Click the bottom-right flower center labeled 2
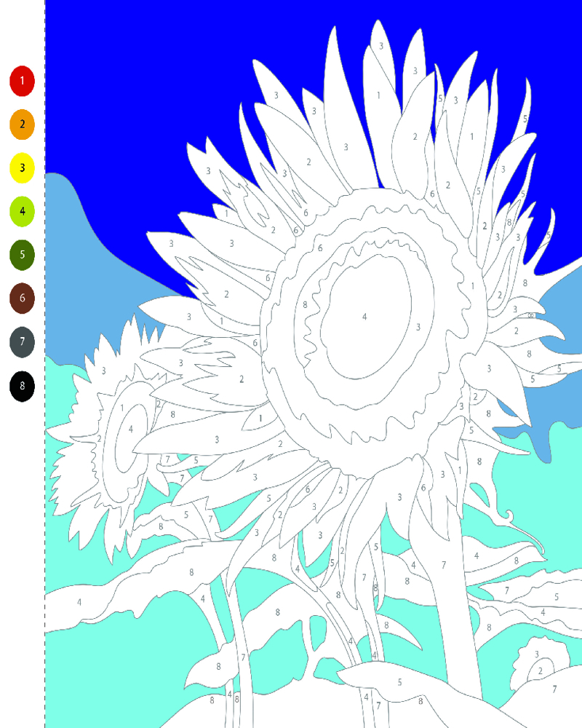This screenshot has height=728, width=582. 541,671
